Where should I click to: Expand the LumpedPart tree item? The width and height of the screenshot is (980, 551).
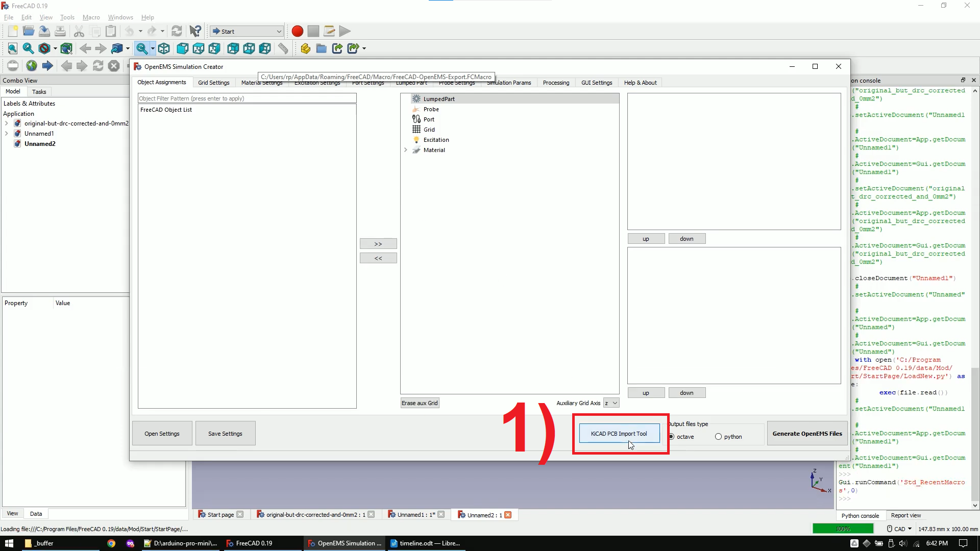click(x=406, y=99)
